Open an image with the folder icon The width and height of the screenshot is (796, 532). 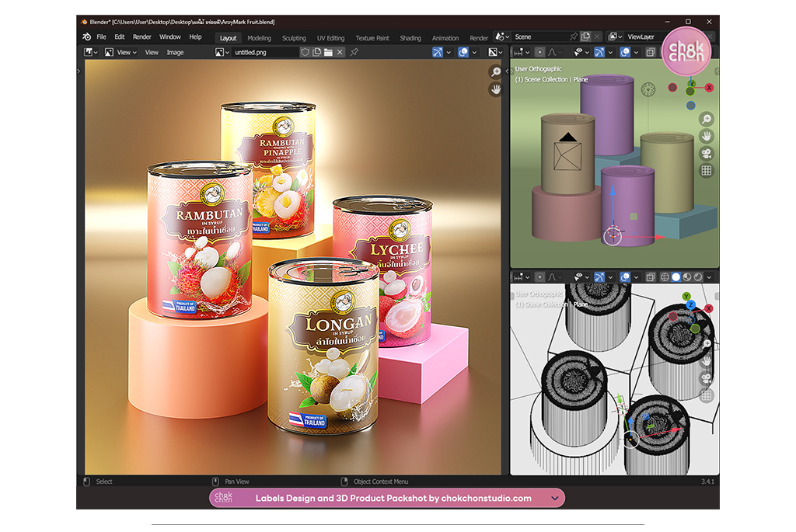coord(329,52)
